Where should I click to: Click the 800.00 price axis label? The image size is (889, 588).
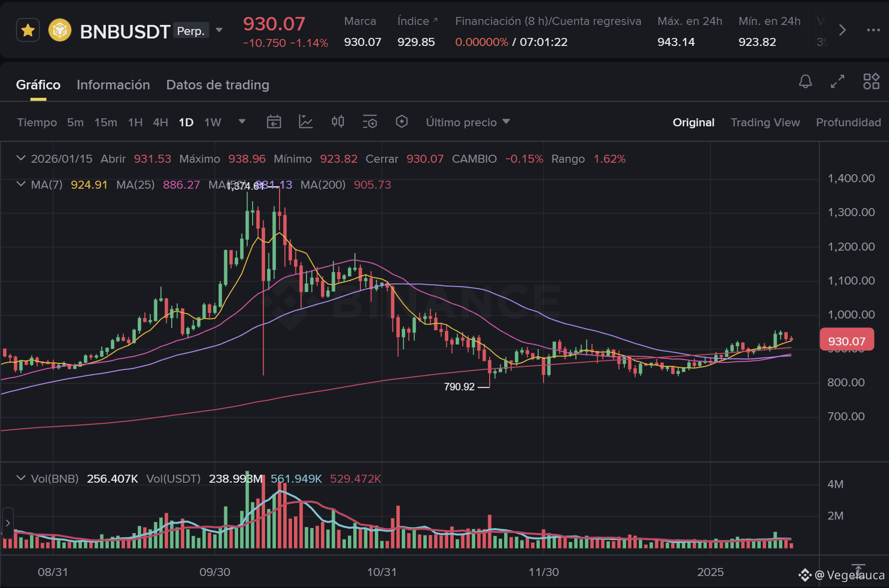[x=846, y=382]
